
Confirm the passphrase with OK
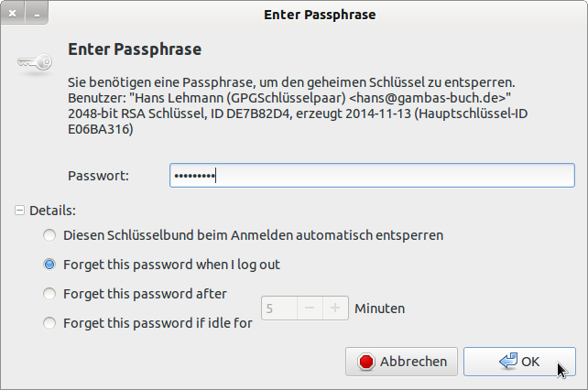(519, 362)
